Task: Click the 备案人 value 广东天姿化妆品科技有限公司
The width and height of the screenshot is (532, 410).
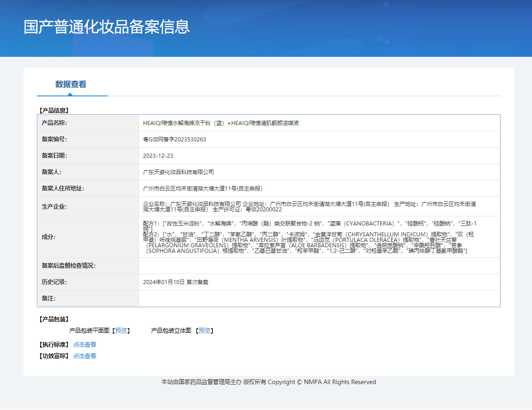Action: tap(178, 172)
